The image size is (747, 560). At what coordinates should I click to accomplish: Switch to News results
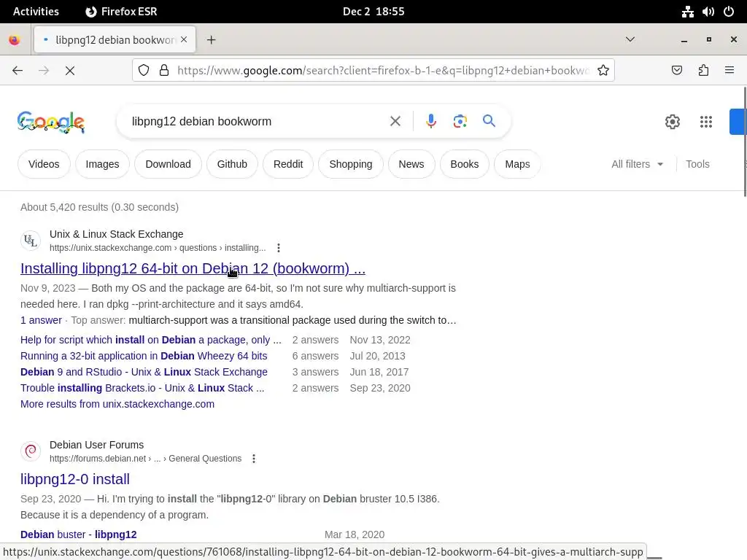[411, 164]
